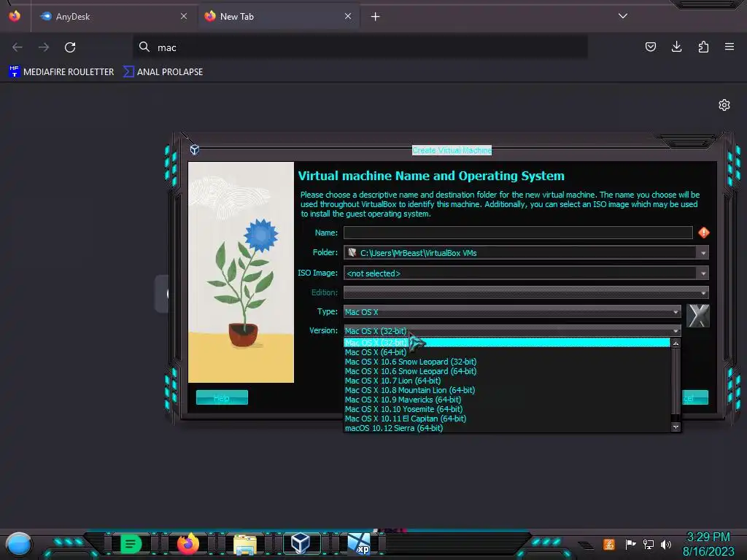Open the clock showing 3:29 PM
The image size is (747, 560).
coord(708,544)
